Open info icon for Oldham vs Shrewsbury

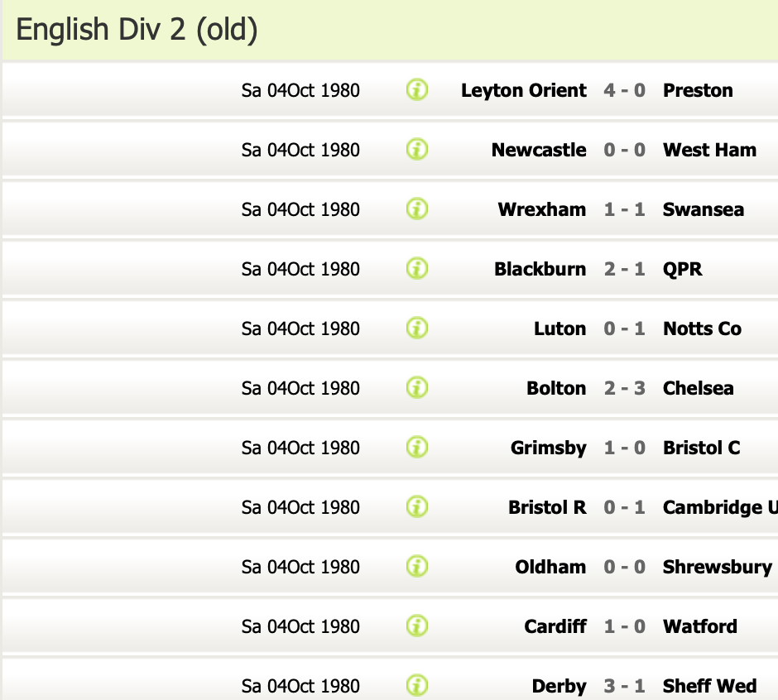pyautogui.click(x=417, y=566)
